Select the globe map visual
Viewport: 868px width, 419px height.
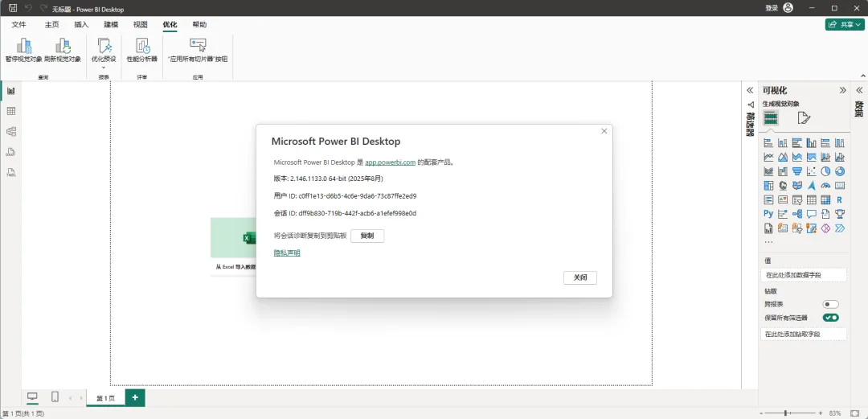click(783, 186)
